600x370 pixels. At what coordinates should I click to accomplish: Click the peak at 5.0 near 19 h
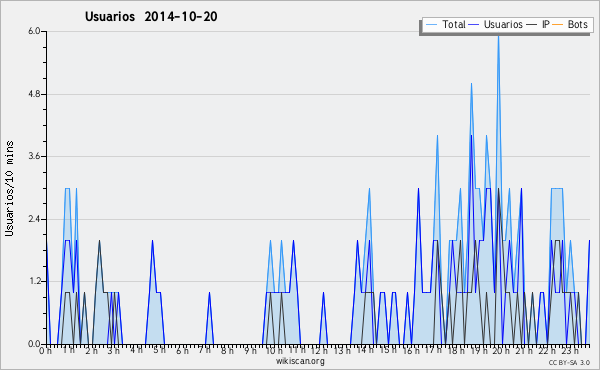(x=471, y=84)
